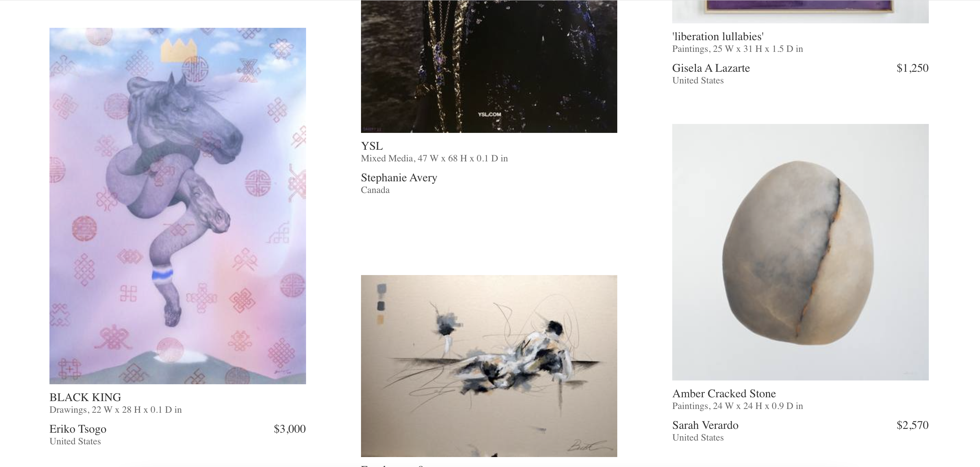Click Paintings 25 W x 31 H details
Viewport: 980px width, 467px height.
[738, 49]
